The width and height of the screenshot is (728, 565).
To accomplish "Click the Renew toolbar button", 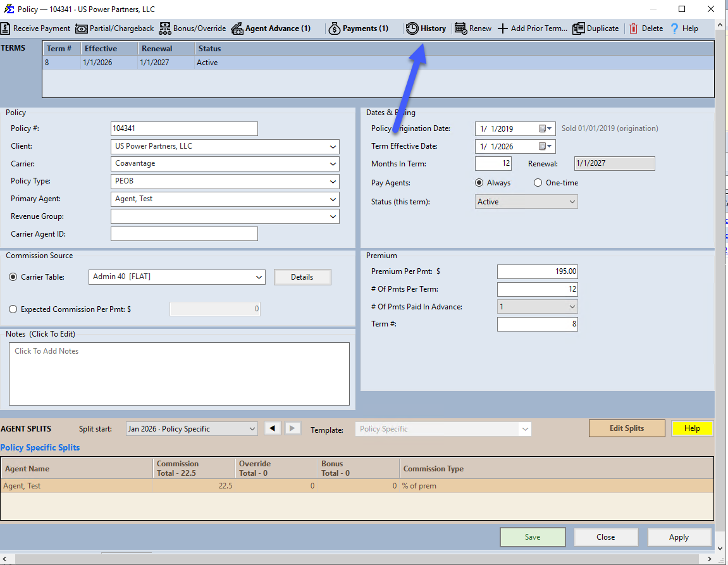I will [x=473, y=28].
